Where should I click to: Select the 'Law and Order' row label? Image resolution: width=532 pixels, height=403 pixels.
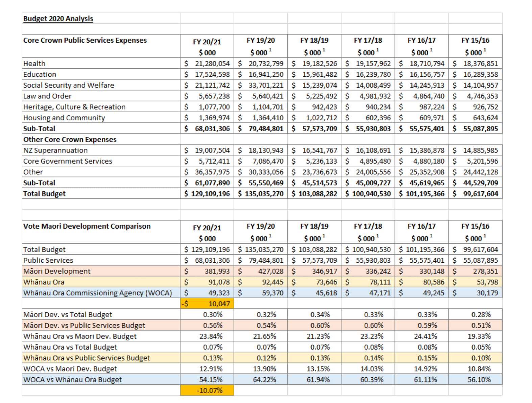(47, 96)
